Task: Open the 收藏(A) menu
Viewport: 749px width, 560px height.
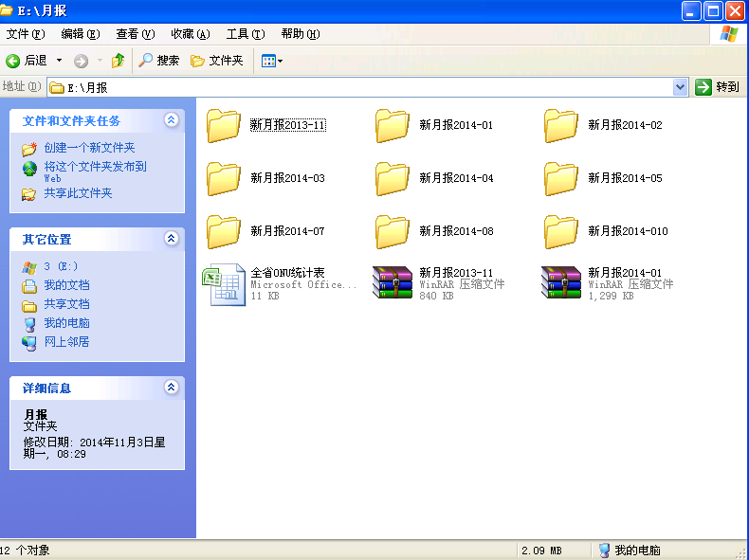Action: tap(191, 34)
